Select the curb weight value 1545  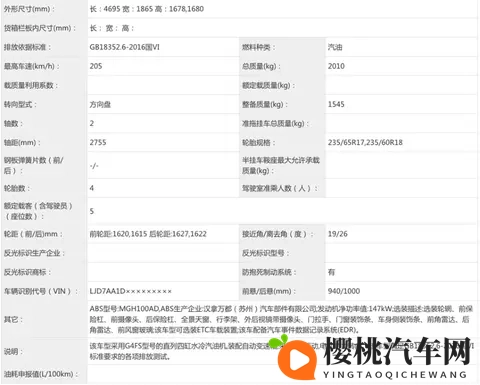[336, 104]
